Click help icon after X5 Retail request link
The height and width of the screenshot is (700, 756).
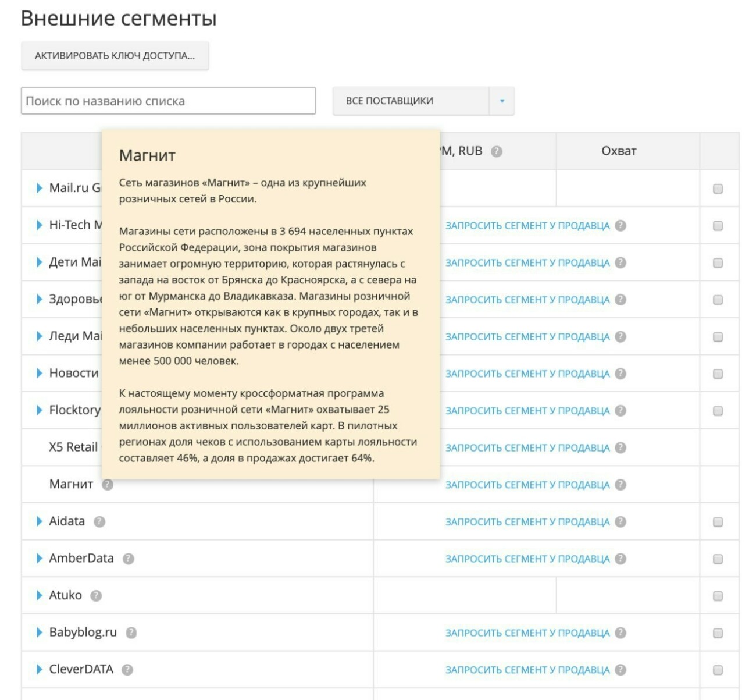[x=621, y=447]
